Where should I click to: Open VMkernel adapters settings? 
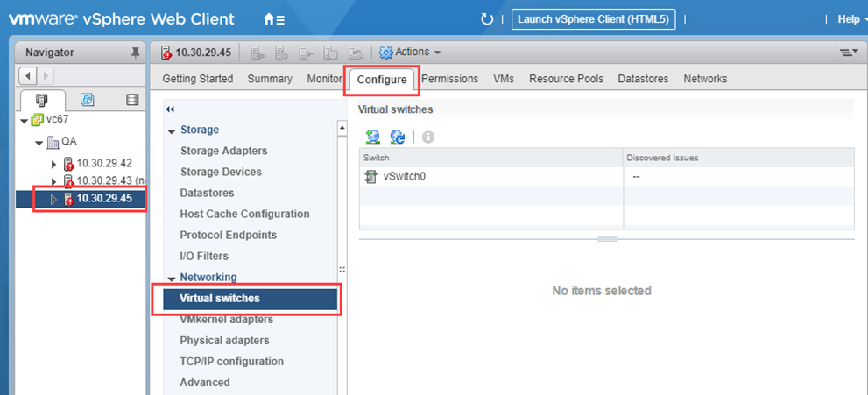226,320
